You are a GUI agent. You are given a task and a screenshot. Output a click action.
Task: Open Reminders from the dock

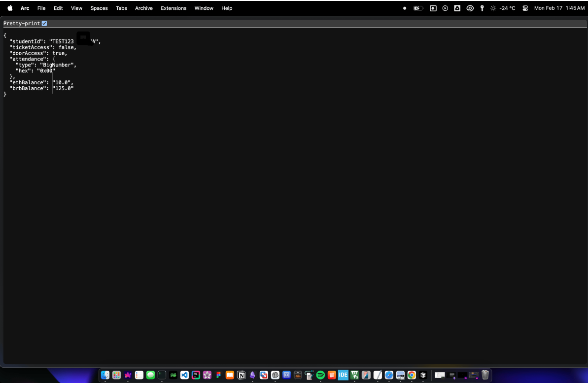click(x=139, y=375)
